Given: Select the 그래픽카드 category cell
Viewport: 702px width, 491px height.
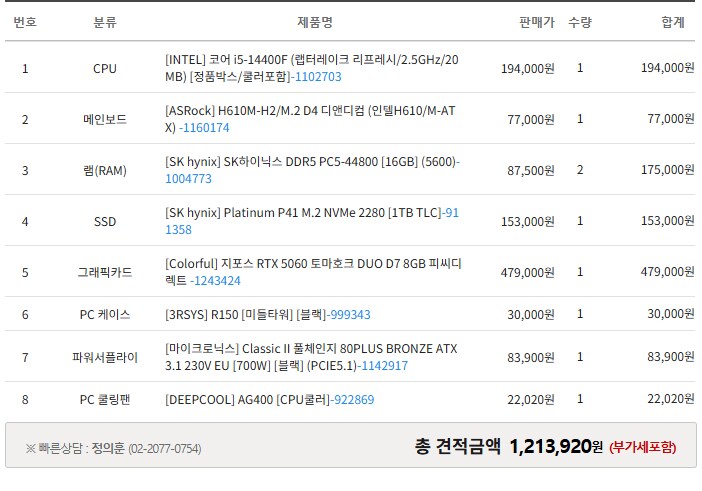Looking at the screenshot, I should click(x=105, y=273).
